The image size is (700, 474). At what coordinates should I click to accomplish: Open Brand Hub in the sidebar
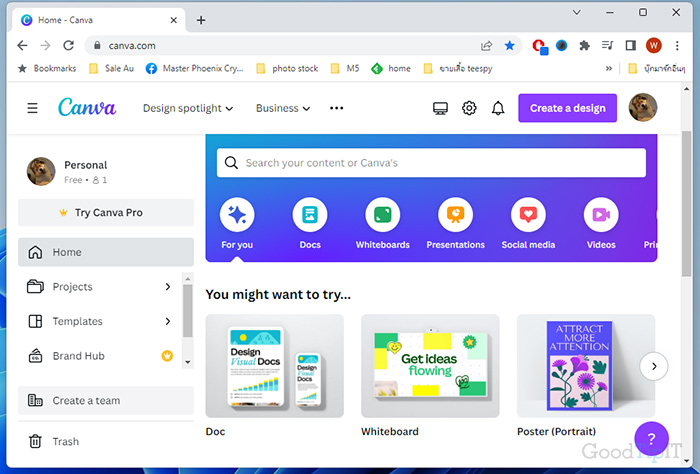(x=100, y=356)
